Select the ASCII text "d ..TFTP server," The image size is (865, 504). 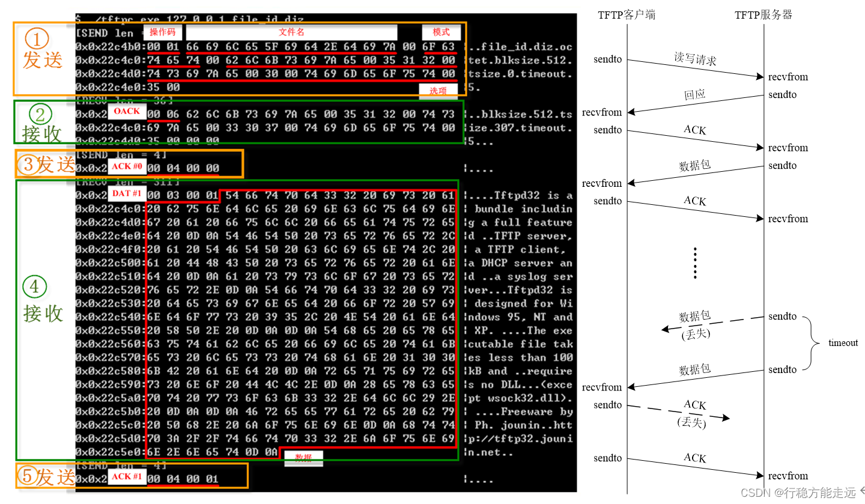(521, 236)
